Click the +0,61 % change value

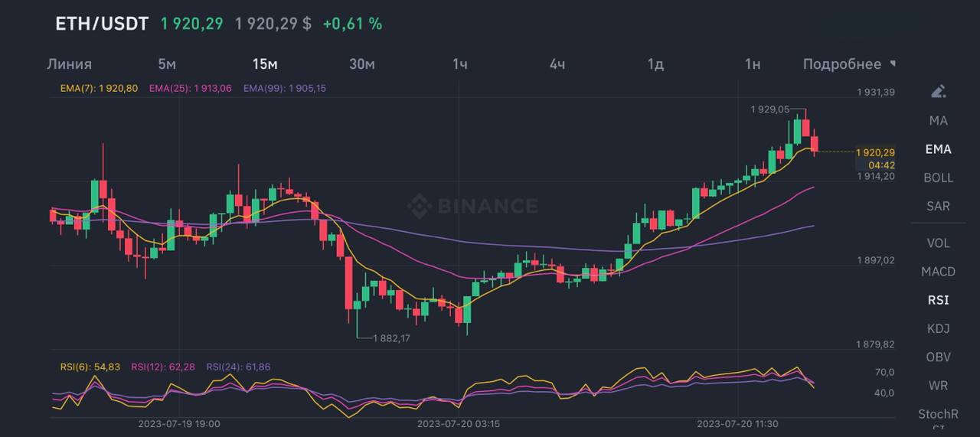pyautogui.click(x=352, y=24)
